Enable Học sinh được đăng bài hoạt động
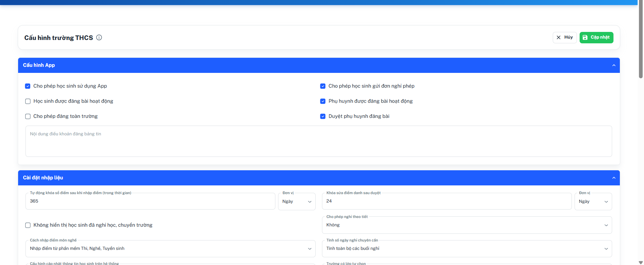The image size is (644, 265). (x=28, y=101)
